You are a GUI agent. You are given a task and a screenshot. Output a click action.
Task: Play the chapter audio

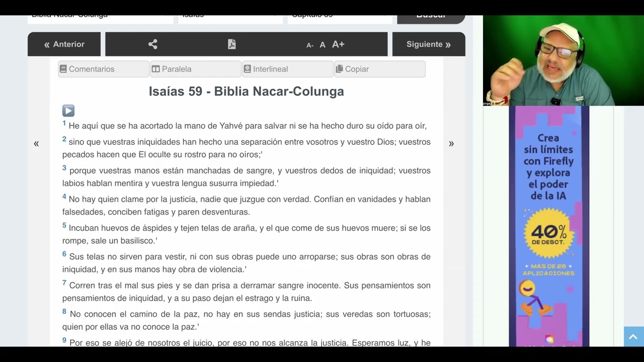coord(68,111)
